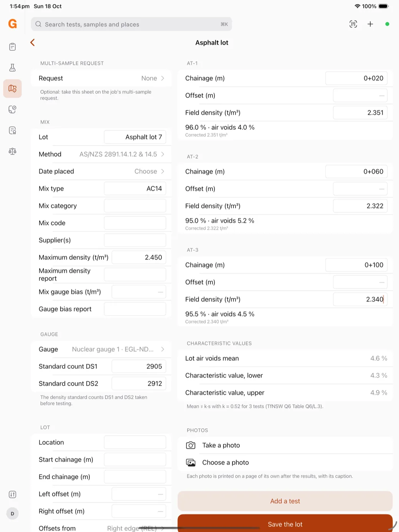Screen dimensions: 399x532
Task: Open the balance scales sidebar icon
Action: pyautogui.click(x=13, y=151)
